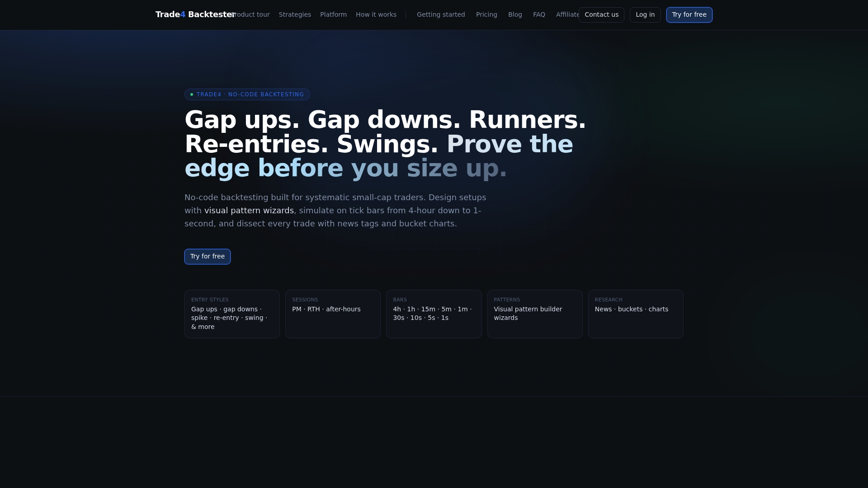This screenshot has width=868, height=488.
Task: Go to Strategies in the navigation
Action: coord(295,14)
